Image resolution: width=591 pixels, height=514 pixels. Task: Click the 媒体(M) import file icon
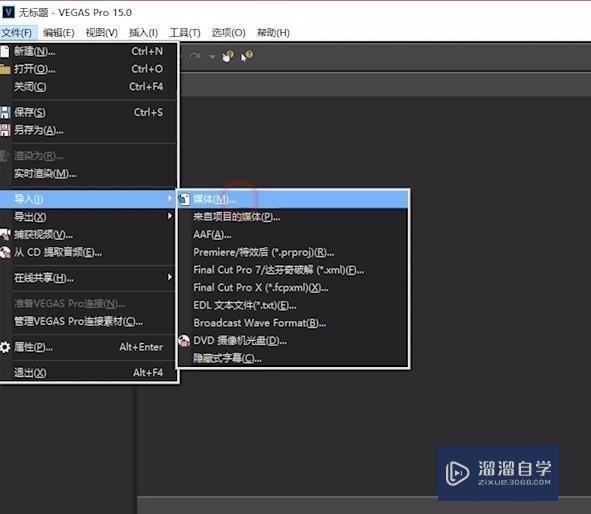coord(184,199)
